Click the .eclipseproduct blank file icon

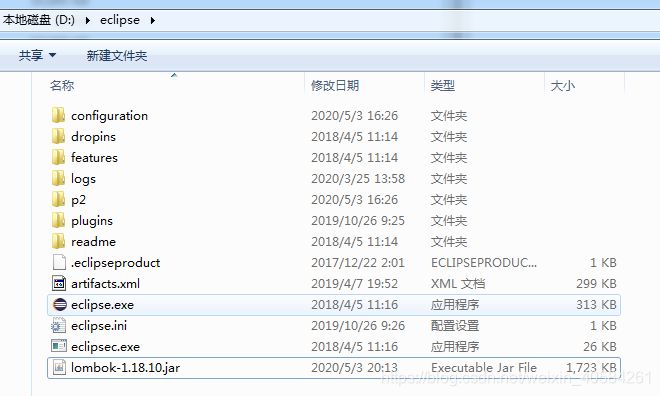click(59, 262)
